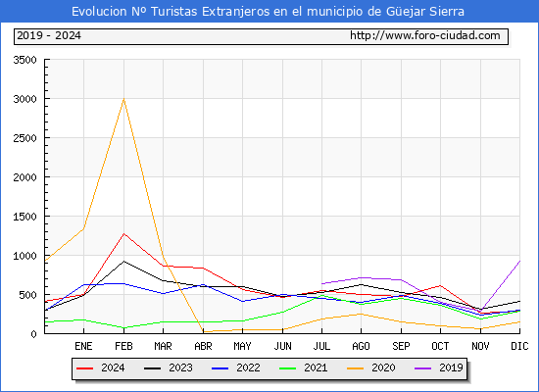The image size is (539, 392).
Task: Click the red 2024 data point at October
Action: 440,285
